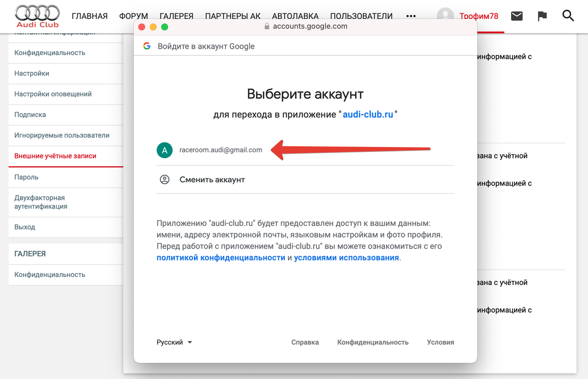This screenshot has width=588, height=379.
Task: Click the Выберите аккаунт heading
Action: point(305,94)
